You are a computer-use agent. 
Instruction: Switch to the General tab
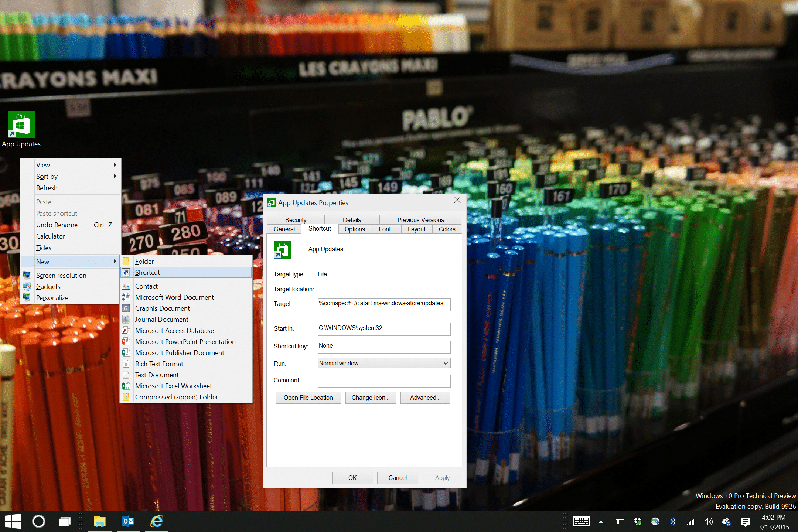(x=284, y=229)
